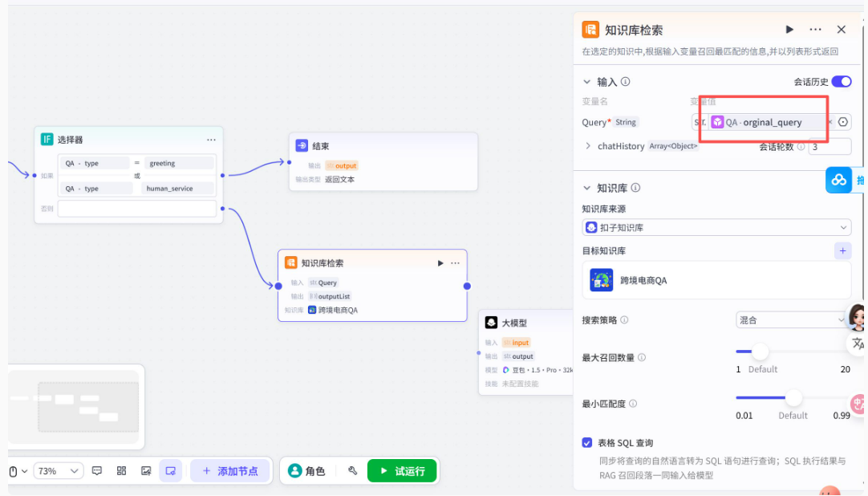Toggle the 会话历史 switch
The image size is (868, 496).
click(842, 81)
